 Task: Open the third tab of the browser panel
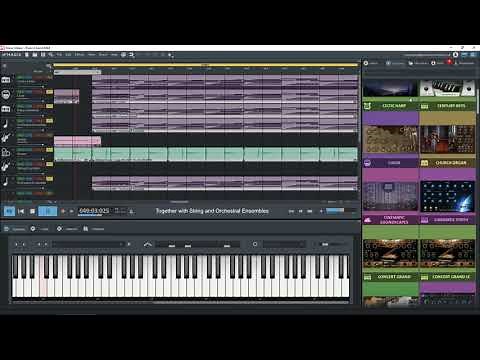click(x=418, y=63)
